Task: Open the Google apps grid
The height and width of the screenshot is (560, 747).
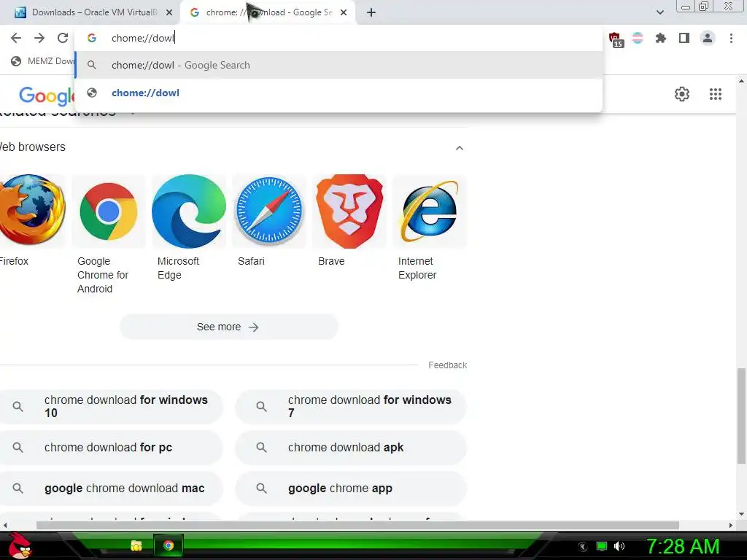Action: pyautogui.click(x=715, y=94)
